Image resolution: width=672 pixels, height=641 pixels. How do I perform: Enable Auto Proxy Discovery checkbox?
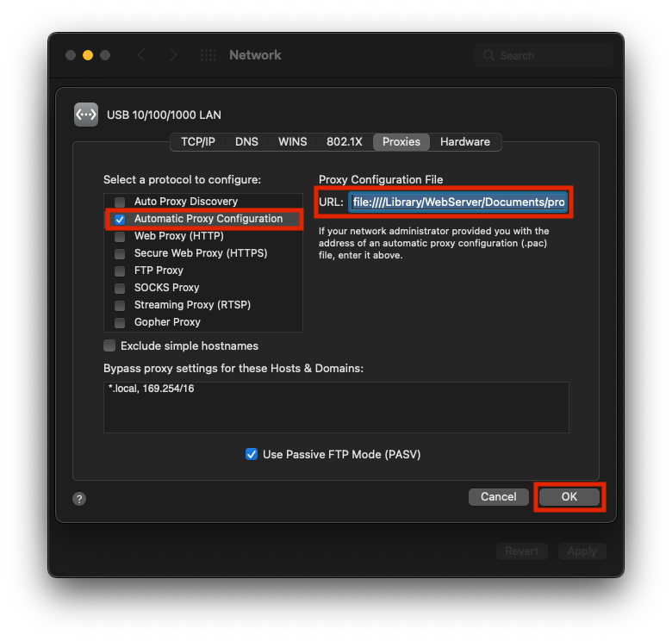tap(120, 202)
